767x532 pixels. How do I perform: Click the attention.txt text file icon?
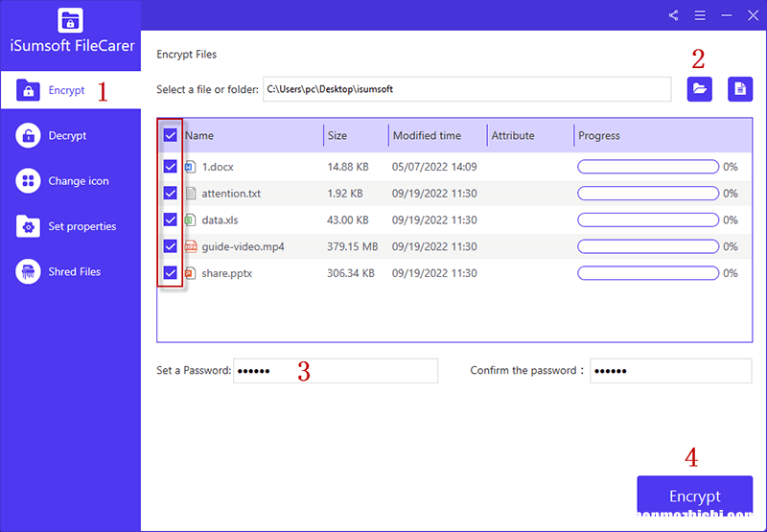[190, 193]
